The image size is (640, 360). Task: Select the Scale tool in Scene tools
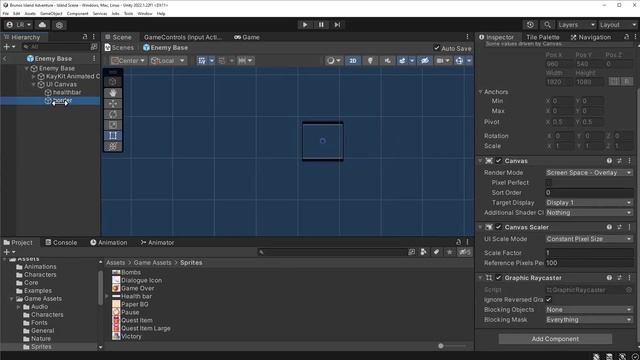click(113, 125)
